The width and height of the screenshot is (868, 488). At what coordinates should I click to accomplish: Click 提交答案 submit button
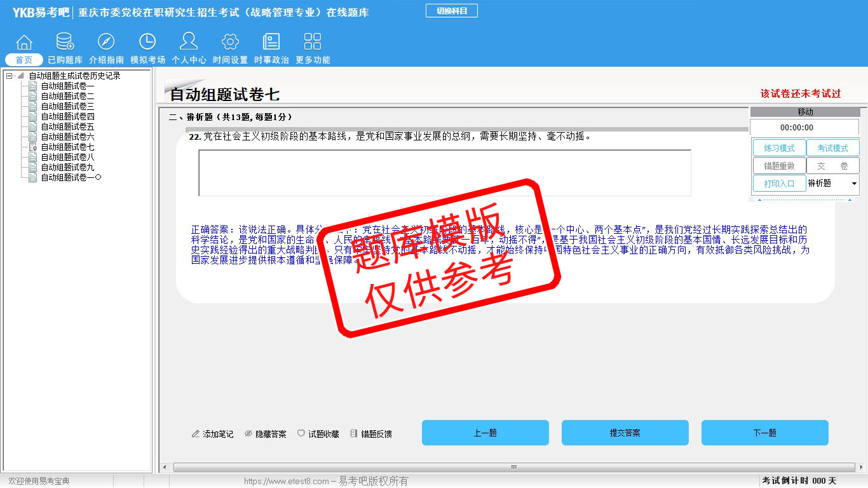pyautogui.click(x=625, y=433)
